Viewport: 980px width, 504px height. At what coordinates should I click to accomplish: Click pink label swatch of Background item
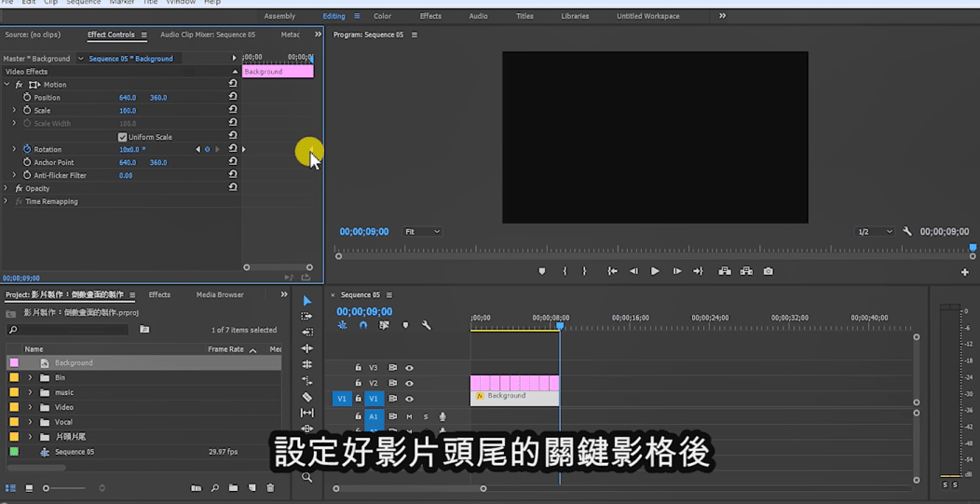14,362
